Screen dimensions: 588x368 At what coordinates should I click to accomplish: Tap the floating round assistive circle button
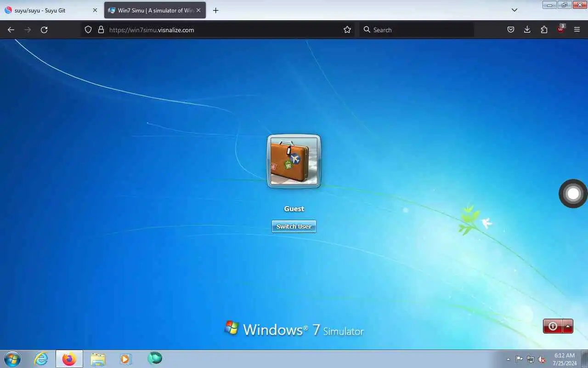tap(573, 194)
